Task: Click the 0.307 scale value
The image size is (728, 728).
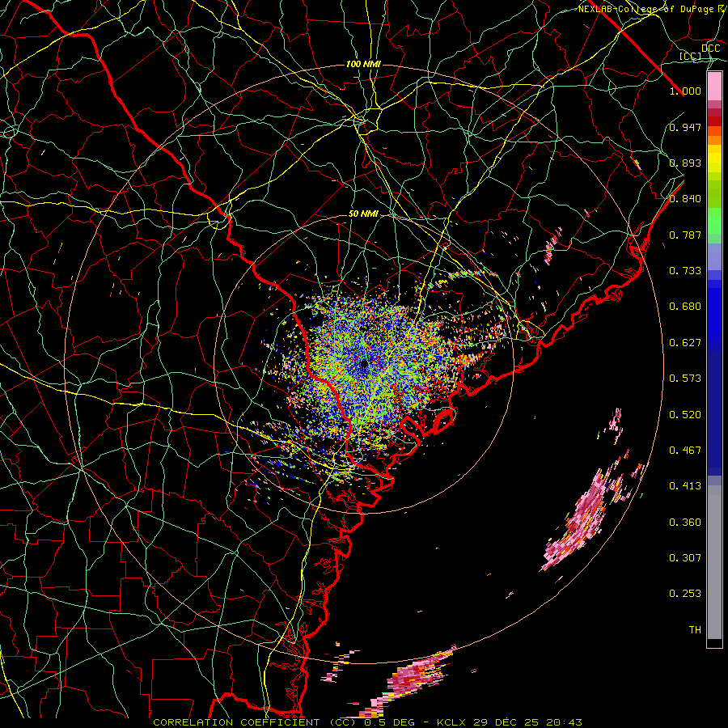Action: (685, 558)
